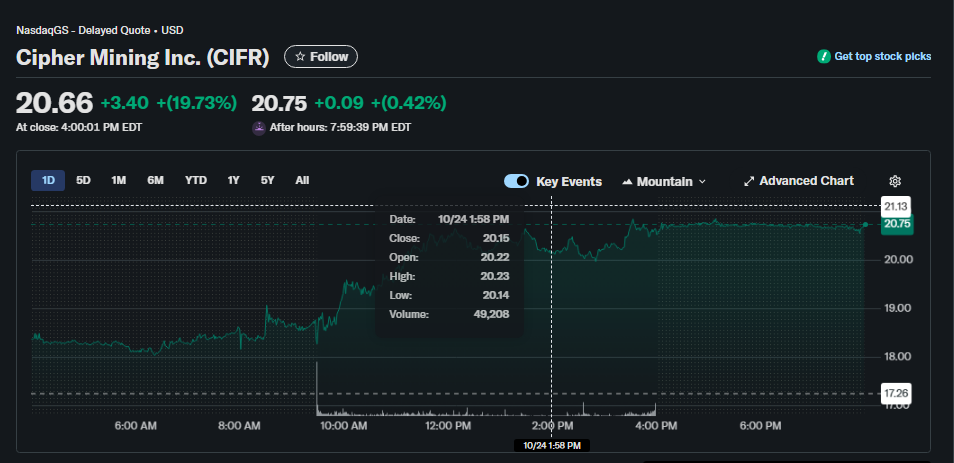Click the green top stock picks badge icon
The width and height of the screenshot is (954, 463).
824,57
